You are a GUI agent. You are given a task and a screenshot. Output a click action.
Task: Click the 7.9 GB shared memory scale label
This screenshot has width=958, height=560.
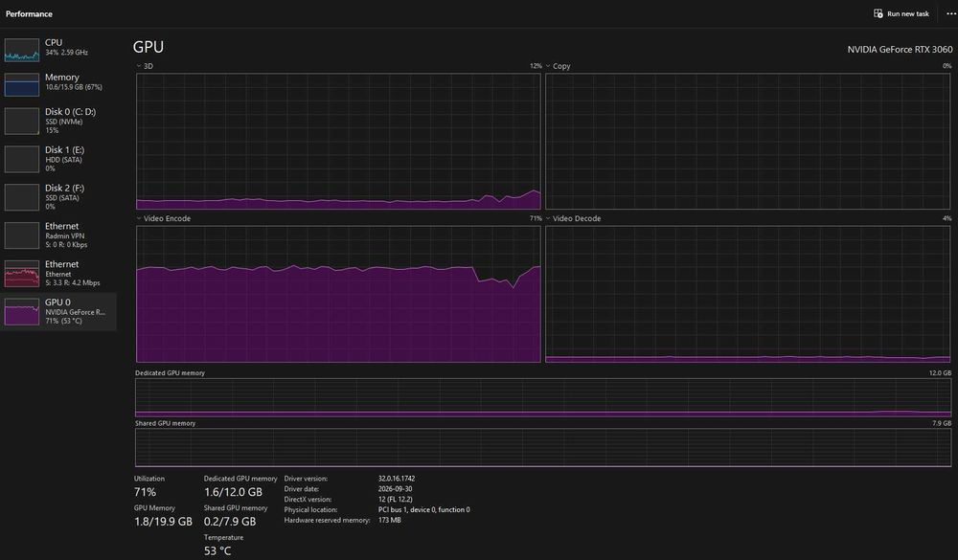click(942, 423)
